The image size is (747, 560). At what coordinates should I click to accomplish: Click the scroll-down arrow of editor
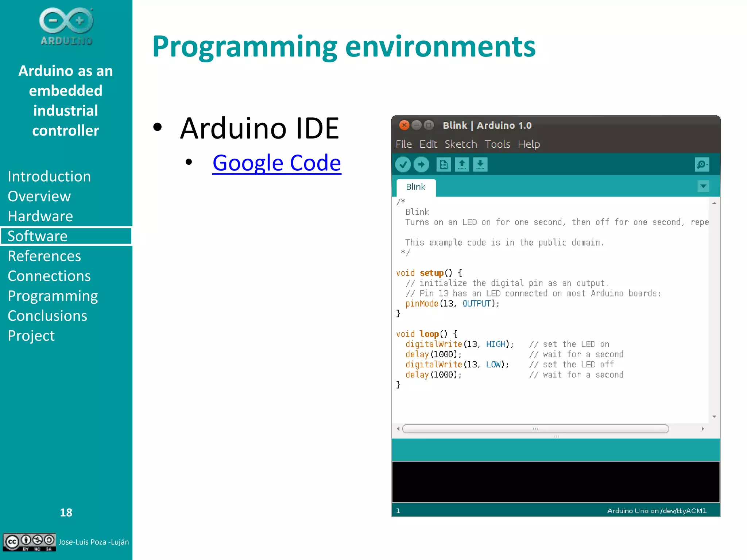coord(714,416)
